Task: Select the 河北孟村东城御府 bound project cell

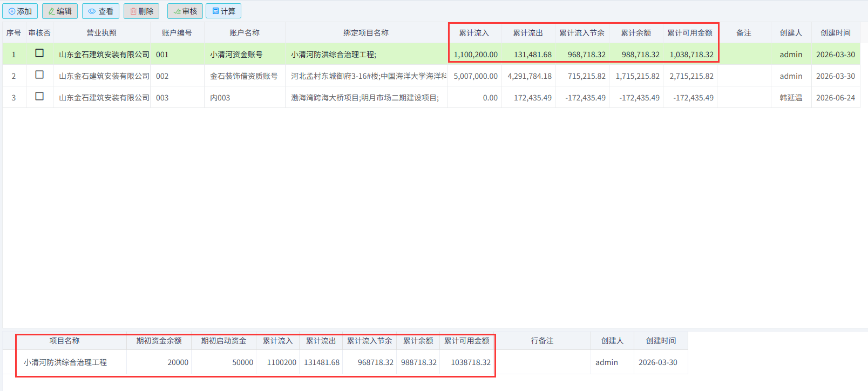Action: [x=366, y=76]
